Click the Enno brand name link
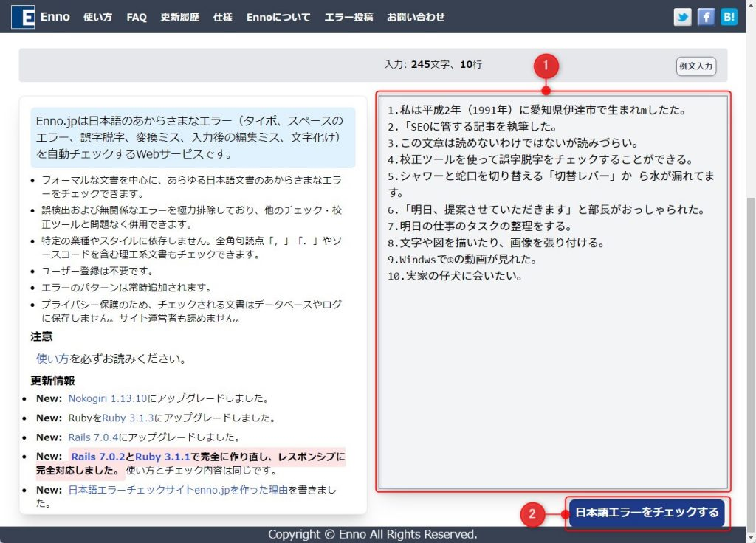Viewport: 756px width, 543px height. 55,17
